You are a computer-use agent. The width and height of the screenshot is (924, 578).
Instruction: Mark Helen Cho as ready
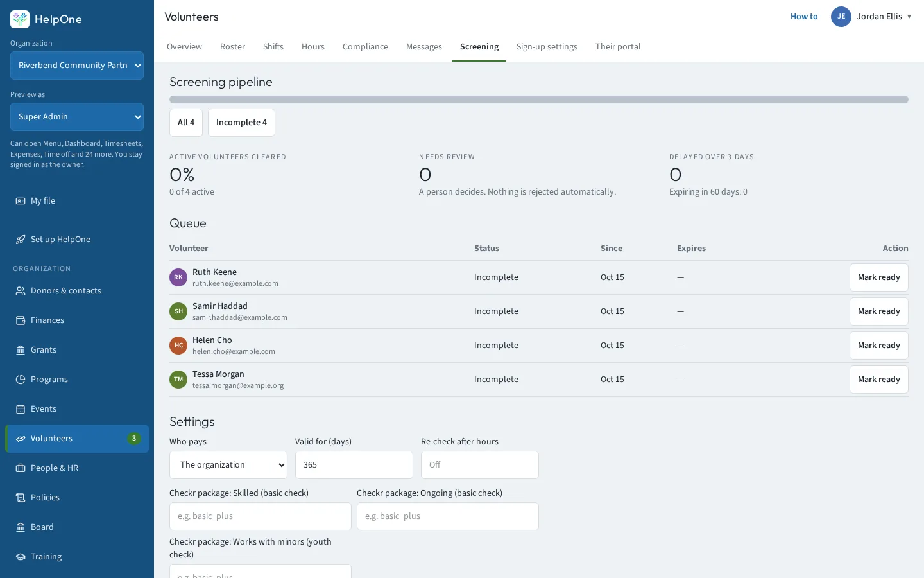[x=879, y=346]
